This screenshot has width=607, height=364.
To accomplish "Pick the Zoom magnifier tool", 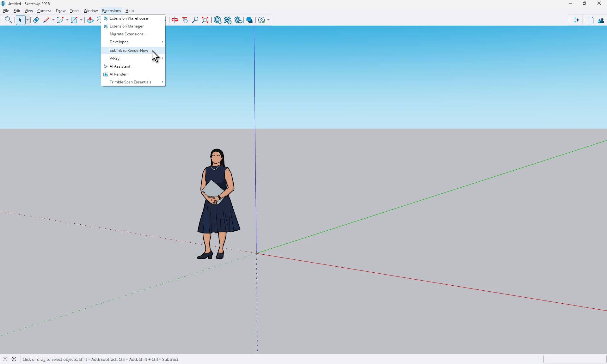I will click(195, 20).
